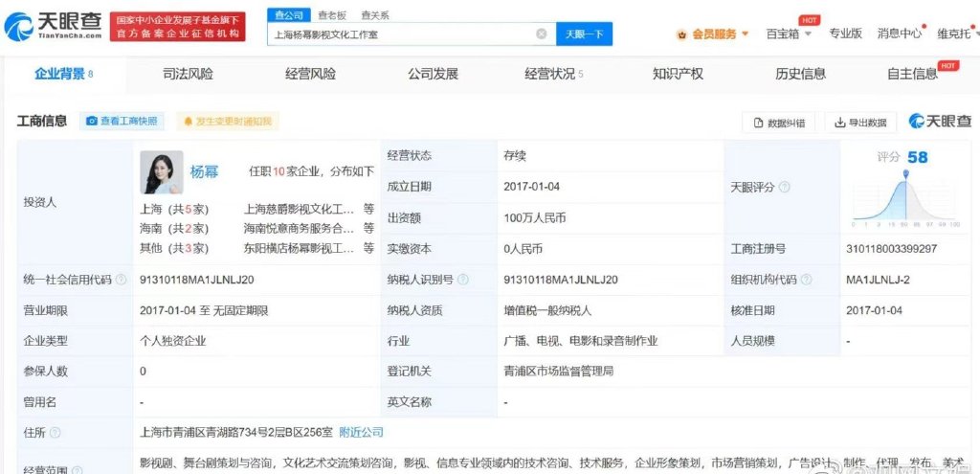The height and width of the screenshot is (474, 980).
Task: Click the 天眼一下 search button
Action: (585, 34)
